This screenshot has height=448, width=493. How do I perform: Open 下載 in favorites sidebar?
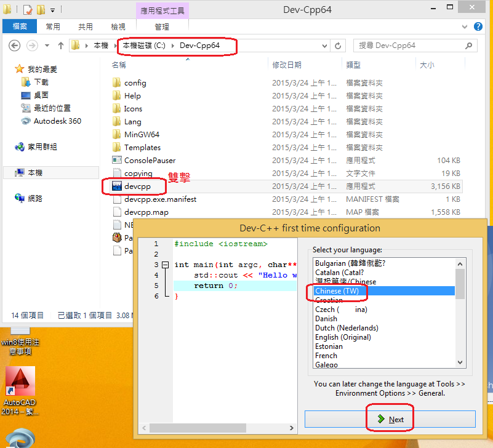pos(35,82)
